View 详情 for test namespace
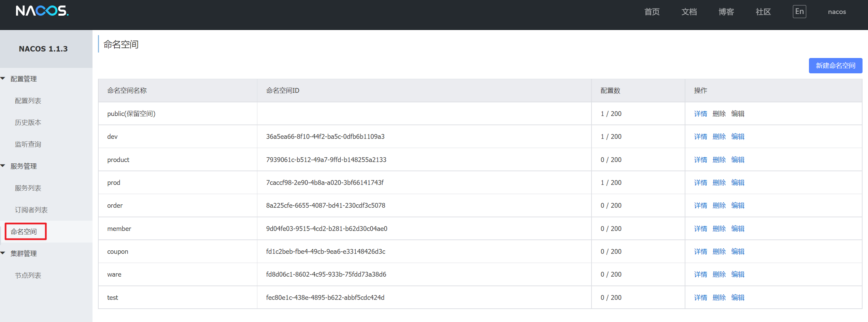 coord(701,297)
